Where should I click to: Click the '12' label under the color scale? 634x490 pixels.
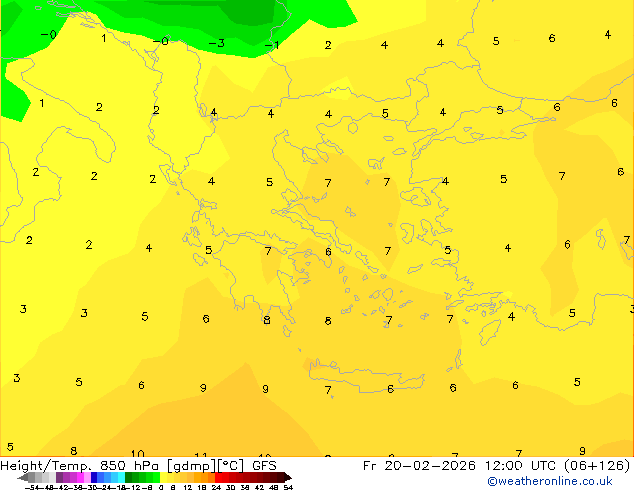tap(188, 487)
